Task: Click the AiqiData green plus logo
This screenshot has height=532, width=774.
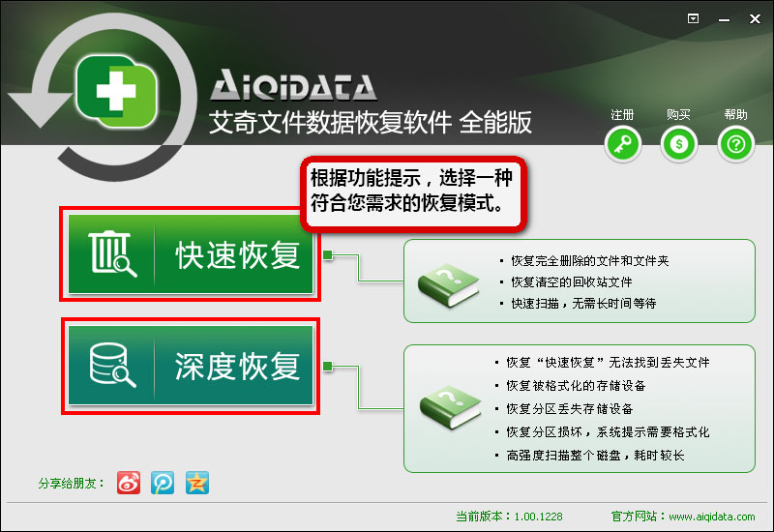Action: tap(116, 91)
